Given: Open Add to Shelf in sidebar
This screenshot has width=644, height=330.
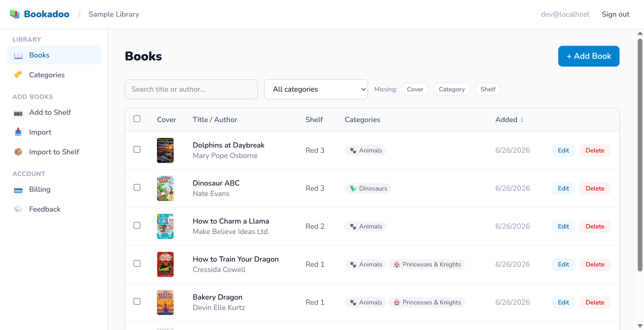Looking at the screenshot, I should click(x=54, y=112).
